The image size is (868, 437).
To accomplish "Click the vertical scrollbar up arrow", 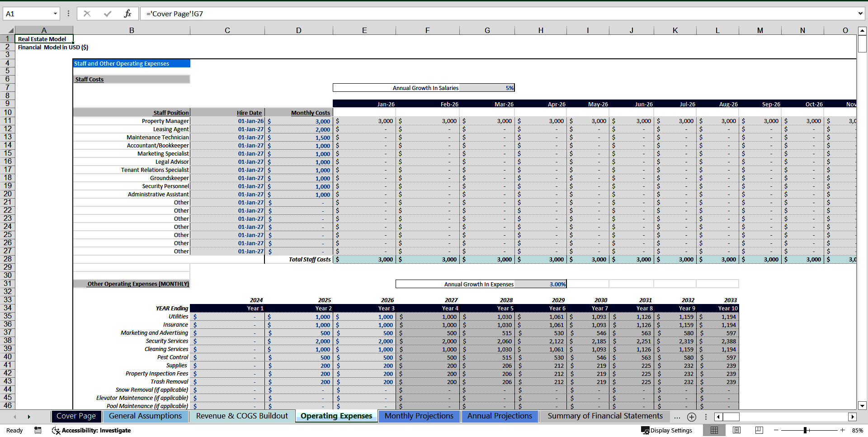I will coord(862,31).
